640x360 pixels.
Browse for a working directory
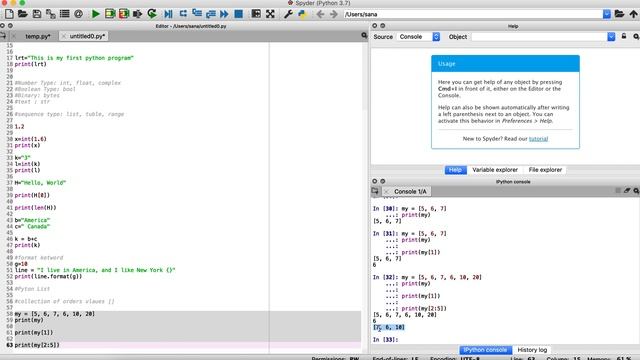tap(619, 14)
